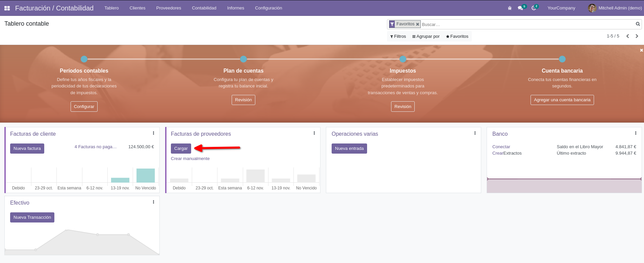This screenshot has width=644, height=263.
Task: Open Facturas de proveedores options menu
Action: pyautogui.click(x=314, y=133)
